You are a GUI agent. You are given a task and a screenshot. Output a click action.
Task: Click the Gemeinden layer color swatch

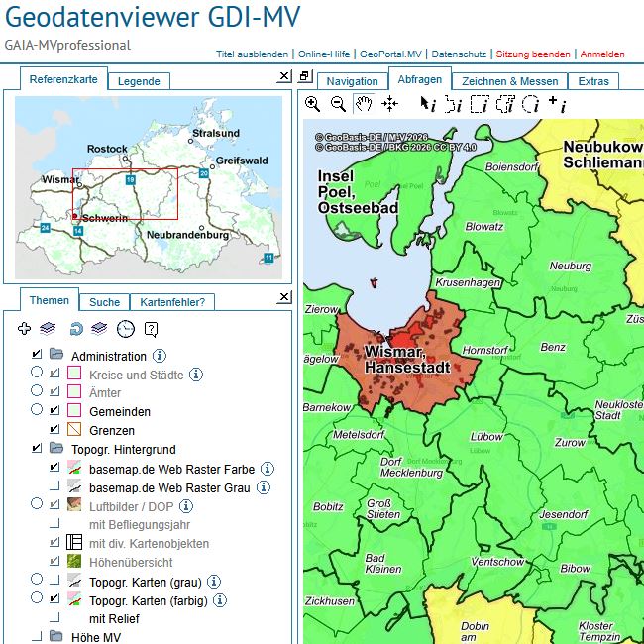(x=74, y=410)
